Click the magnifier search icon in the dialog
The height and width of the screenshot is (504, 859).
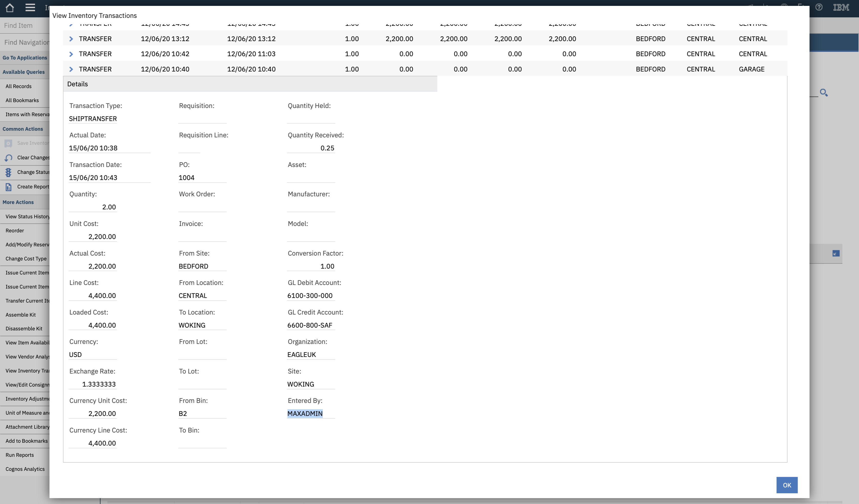tap(824, 93)
